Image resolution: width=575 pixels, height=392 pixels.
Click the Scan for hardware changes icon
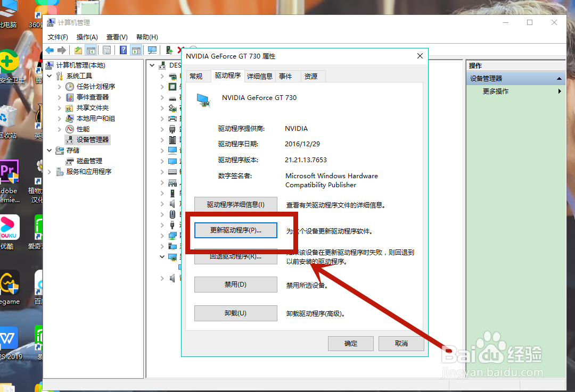pyautogui.click(x=152, y=50)
